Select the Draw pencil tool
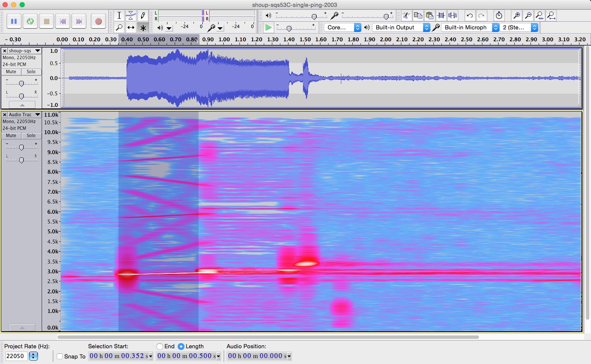Screen dimensions: 591x364 click(x=143, y=16)
